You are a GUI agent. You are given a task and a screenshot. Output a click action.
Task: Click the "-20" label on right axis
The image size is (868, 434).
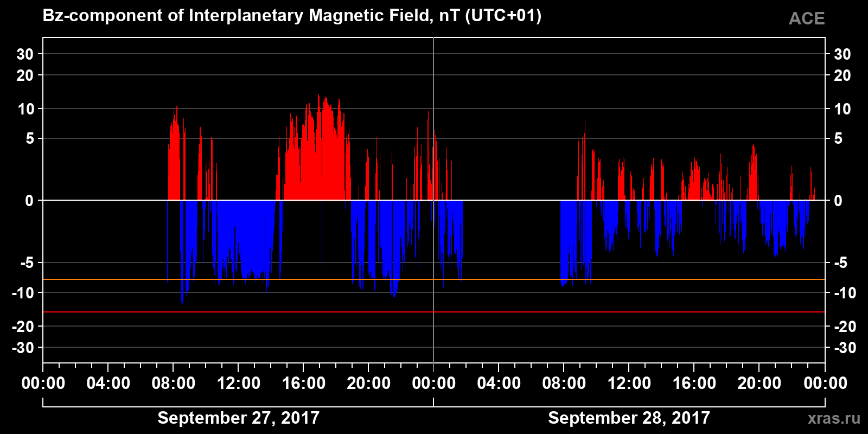tap(845, 327)
